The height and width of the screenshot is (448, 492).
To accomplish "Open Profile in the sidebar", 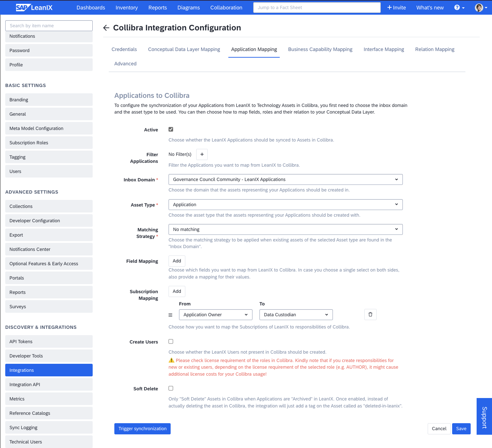I will pyautogui.click(x=49, y=65).
